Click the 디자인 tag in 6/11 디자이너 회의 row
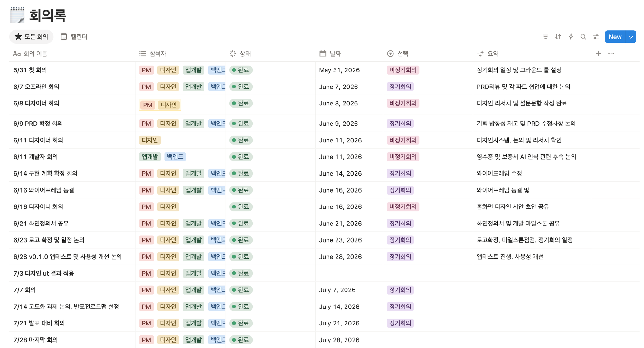 150,140
